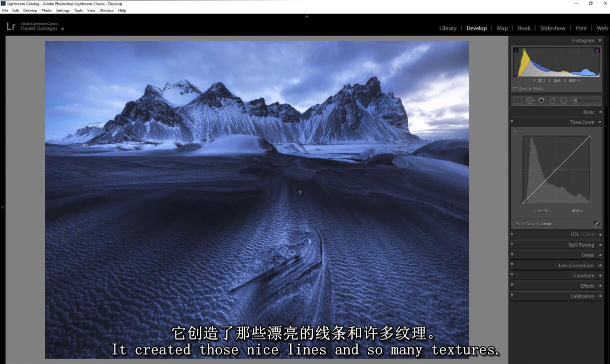Open the Channel RGB dropdown
The height and width of the screenshot is (364, 610).
coord(577,211)
